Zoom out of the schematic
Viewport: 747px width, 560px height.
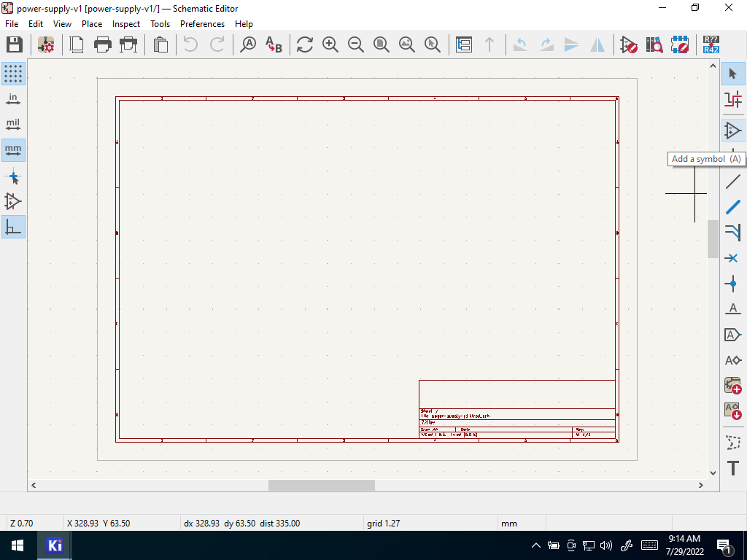click(x=356, y=44)
